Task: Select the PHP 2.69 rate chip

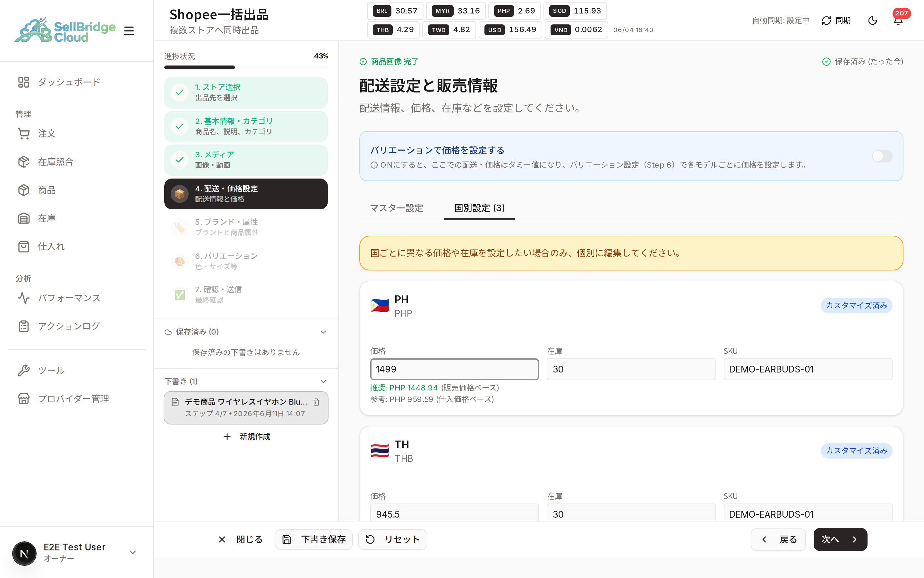Action: pos(514,11)
